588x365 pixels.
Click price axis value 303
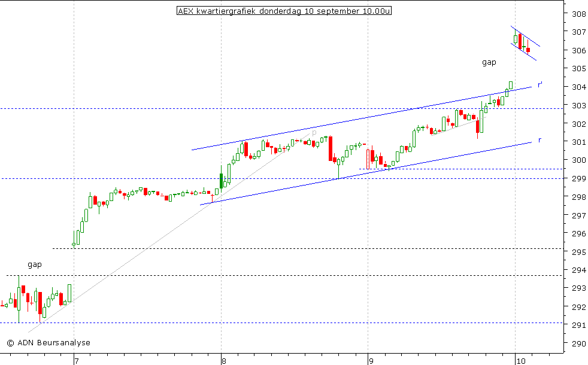[x=579, y=106]
